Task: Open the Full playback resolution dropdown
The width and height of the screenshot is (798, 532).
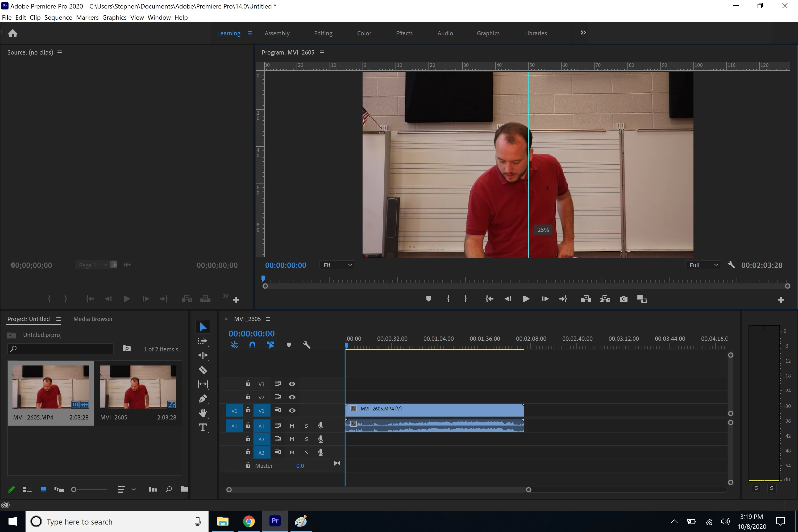Action: point(703,265)
